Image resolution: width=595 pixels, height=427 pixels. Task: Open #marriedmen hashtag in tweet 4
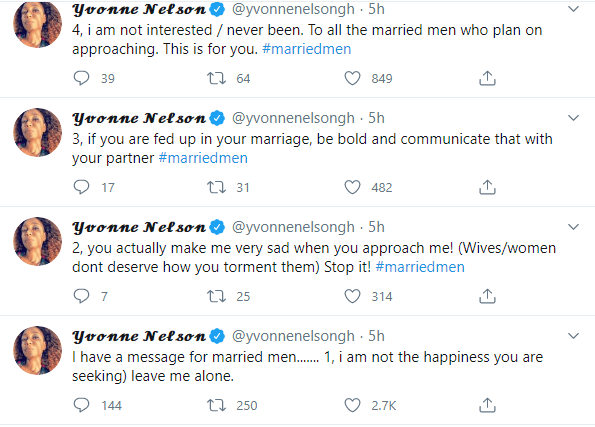click(x=307, y=49)
